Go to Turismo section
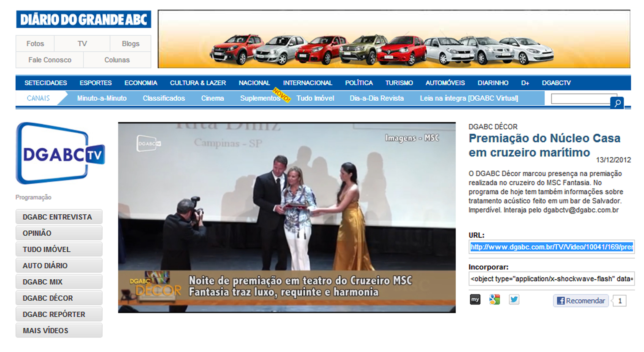The image size is (644, 352). coord(399,83)
